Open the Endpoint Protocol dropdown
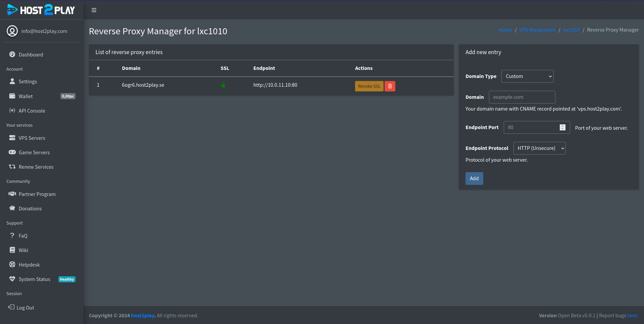The width and height of the screenshot is (644, 324). [539, 148]
